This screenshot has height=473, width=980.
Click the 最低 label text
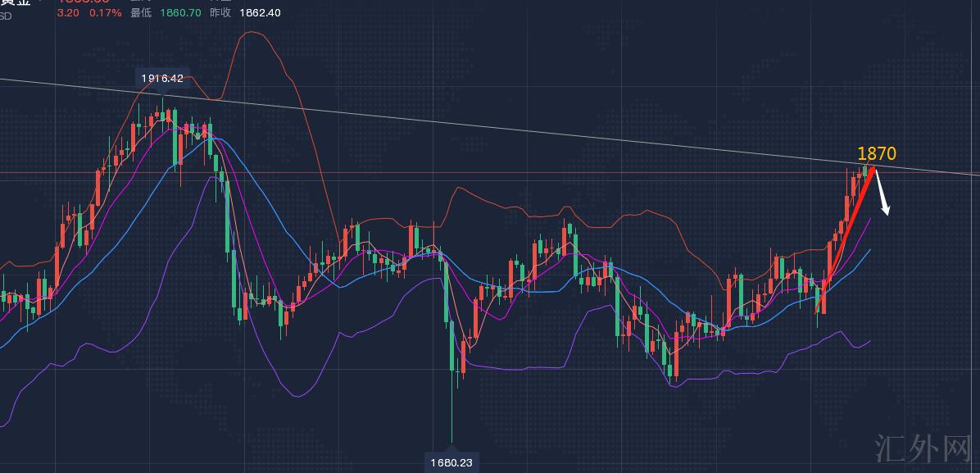tap(140, 13)
